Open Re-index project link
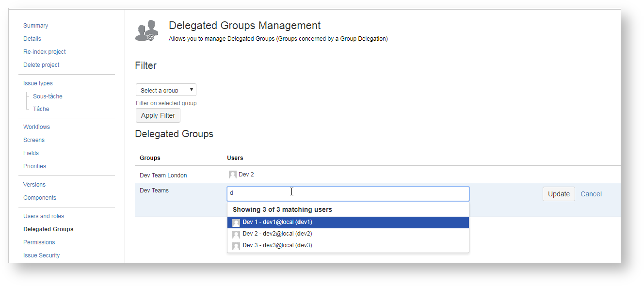This screenshot has width=644, height=286. tap(44, 52)
